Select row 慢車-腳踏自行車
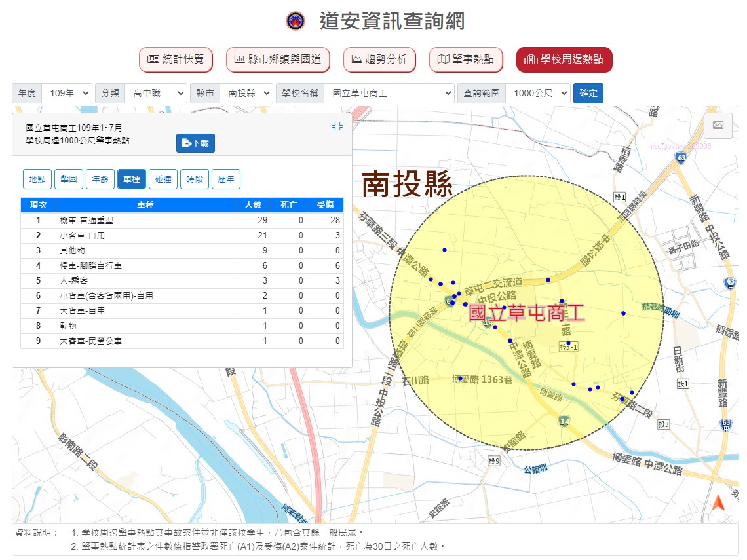The image size is (747, 560). pyautogui.click(x=182, y=265)
